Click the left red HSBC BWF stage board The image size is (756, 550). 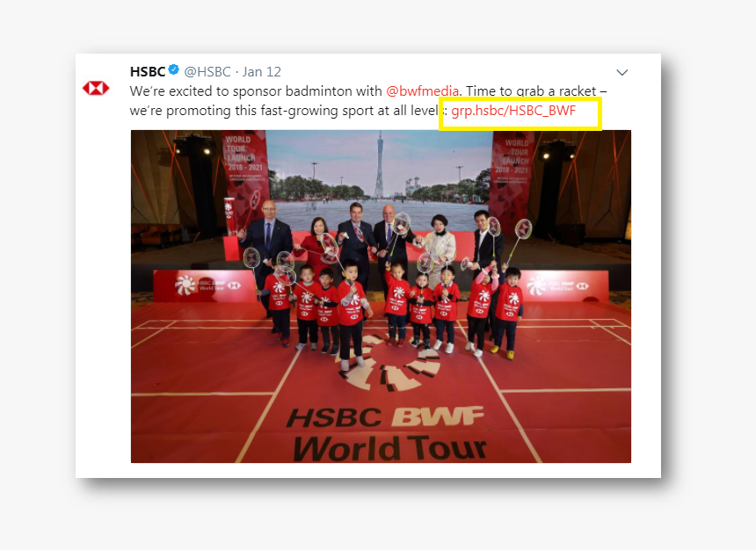pyautogui.click(x=206, y=286)
